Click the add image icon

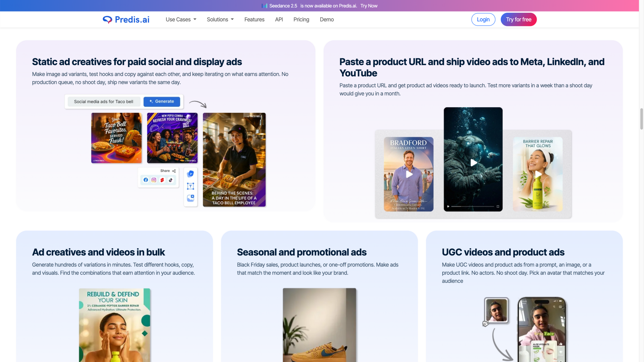pyautogui.click(x=191, y=198)
